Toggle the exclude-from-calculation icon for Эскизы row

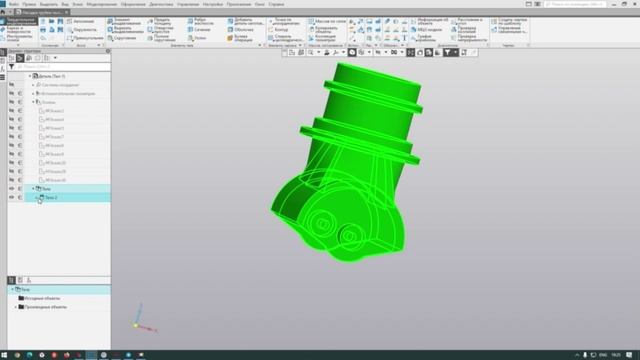click(20, 102)
